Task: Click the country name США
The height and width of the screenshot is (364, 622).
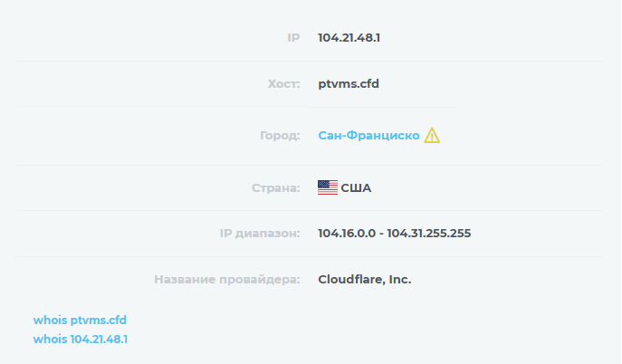Action: point(356,188)
